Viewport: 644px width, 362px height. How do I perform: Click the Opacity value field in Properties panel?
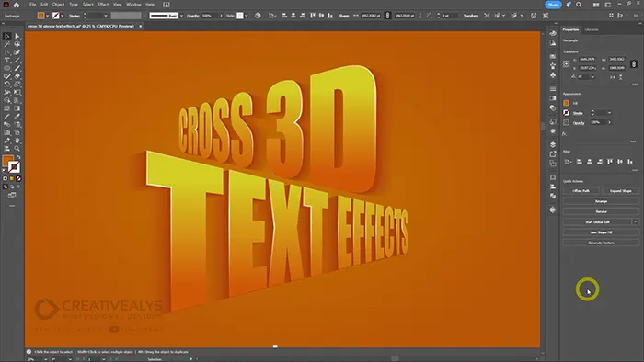click(598, 122)
